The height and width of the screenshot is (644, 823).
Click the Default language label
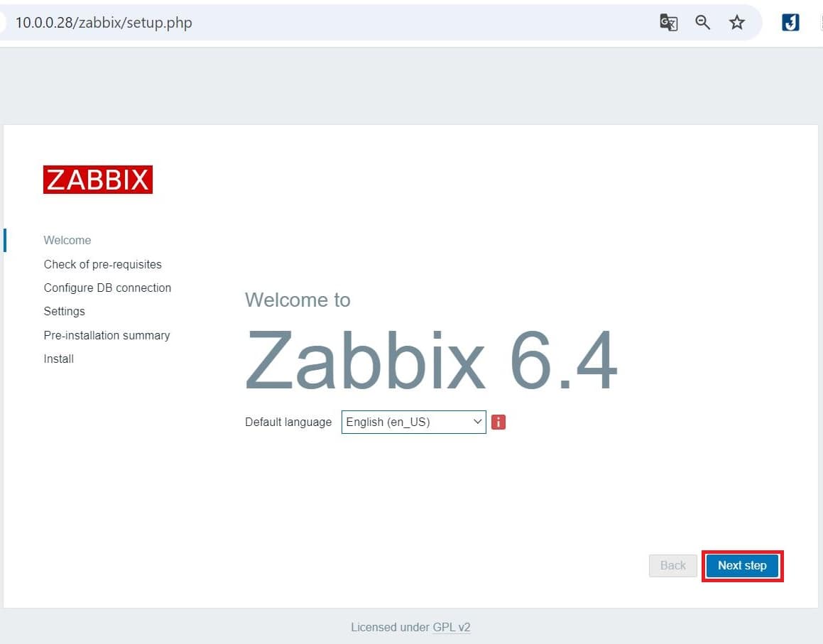(x=288, y=422)
